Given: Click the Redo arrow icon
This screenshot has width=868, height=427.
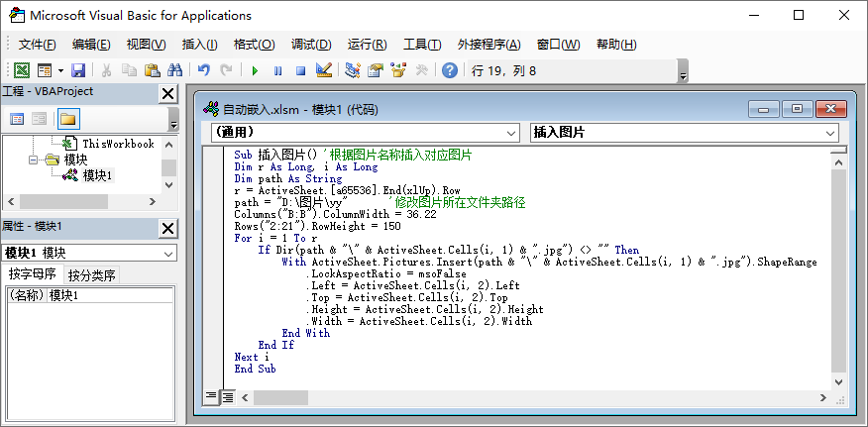Looking at the screenshot, I should coord(226,70).
